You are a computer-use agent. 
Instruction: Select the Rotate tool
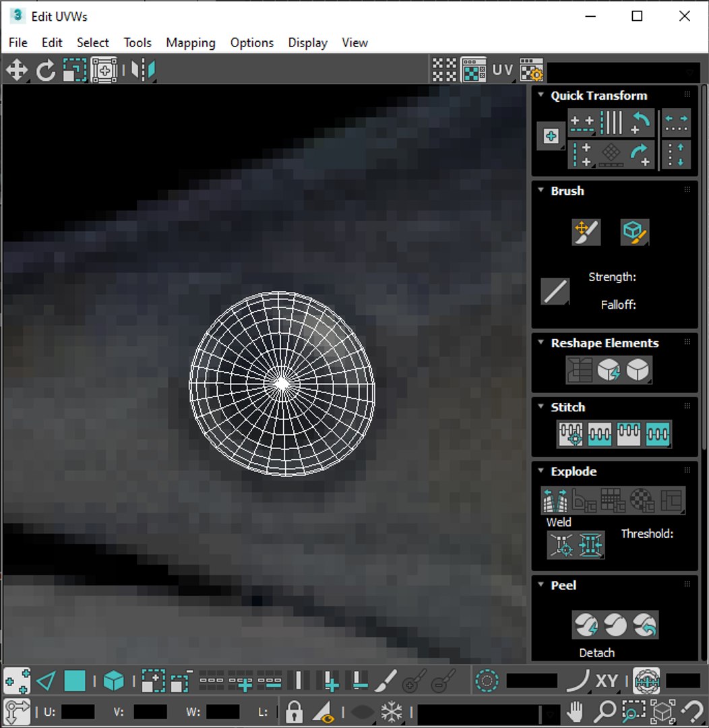click(x=46, y=71)
